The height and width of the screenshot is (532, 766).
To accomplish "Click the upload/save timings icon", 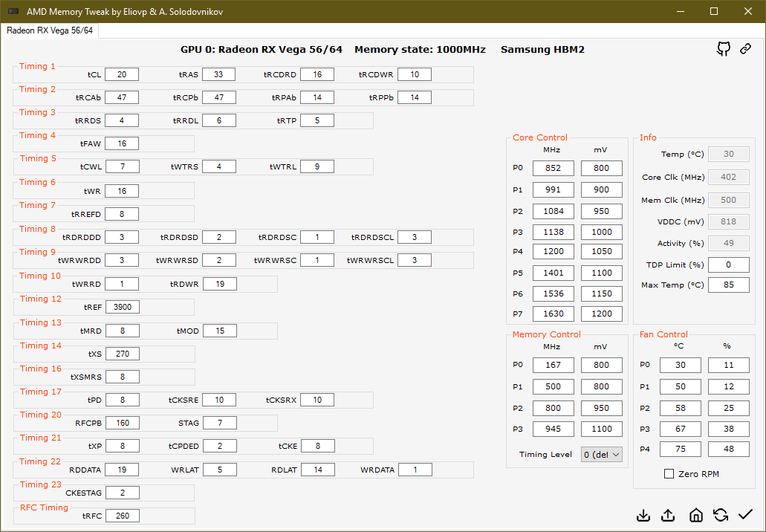I will [x=668, y=515].
